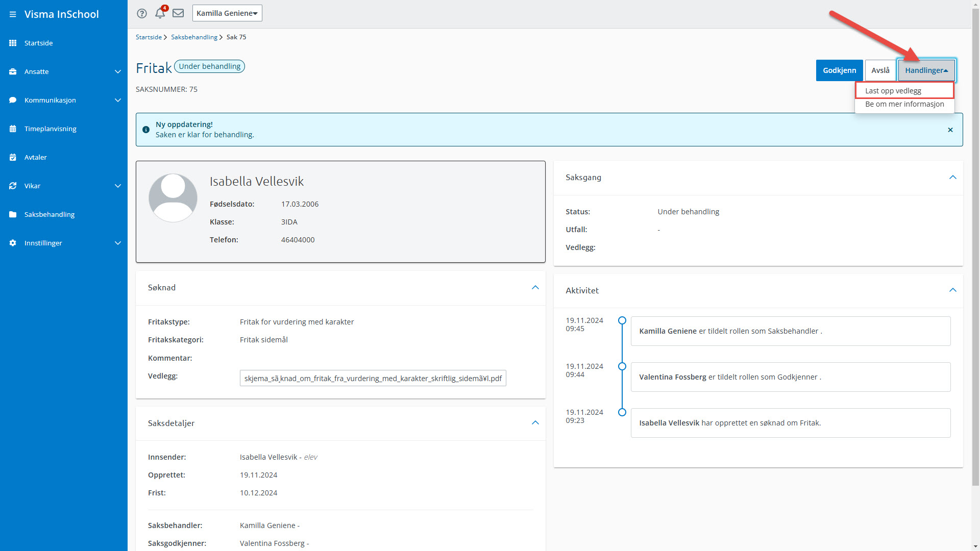Open notifications bell icon
Image resolution: width=980 pixels, height=551 pixels.
pyautogui.click(x=160, y=13)
